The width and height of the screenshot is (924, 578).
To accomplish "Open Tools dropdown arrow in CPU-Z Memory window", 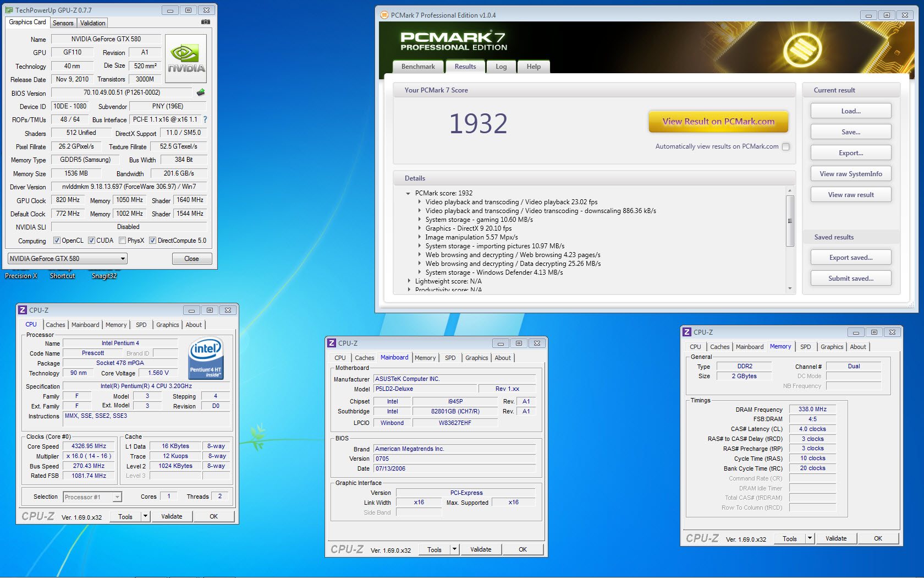I will [x=810, y=538].
